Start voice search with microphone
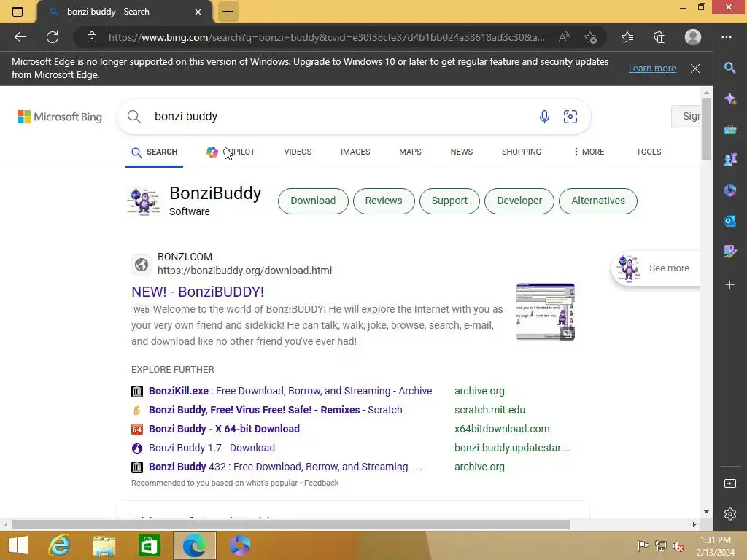 click(544, 117)
